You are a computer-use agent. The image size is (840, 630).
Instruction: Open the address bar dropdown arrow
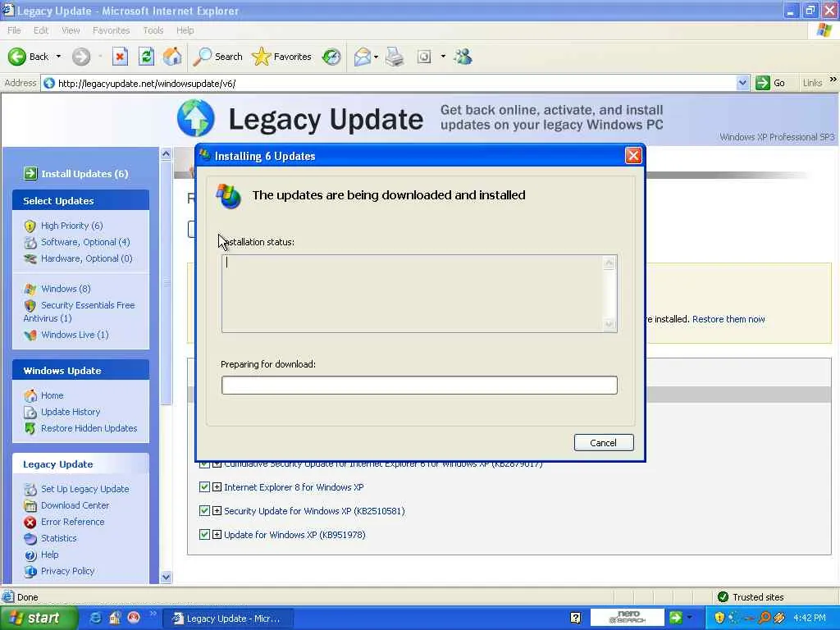[742, 83]
